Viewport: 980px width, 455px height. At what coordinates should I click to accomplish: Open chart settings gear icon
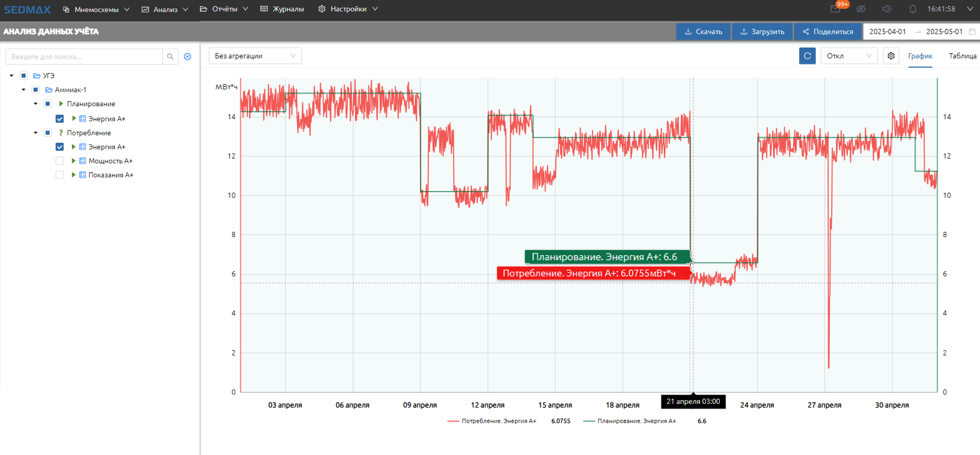coord(891,56)
